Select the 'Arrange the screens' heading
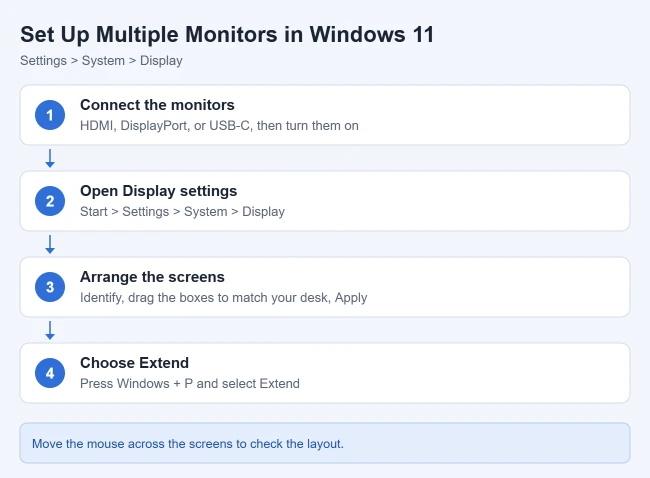The image size is (650, 478). coord(152,277)
